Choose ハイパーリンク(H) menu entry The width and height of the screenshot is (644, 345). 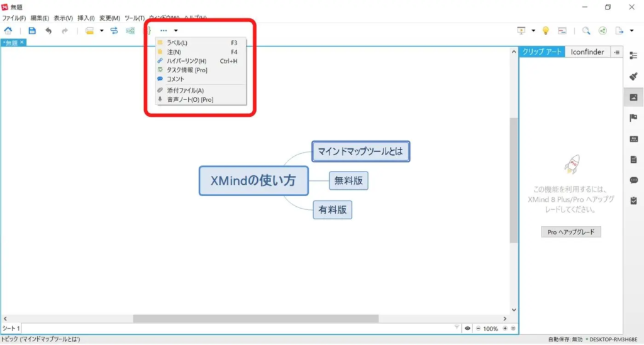[x=201, y=61]
